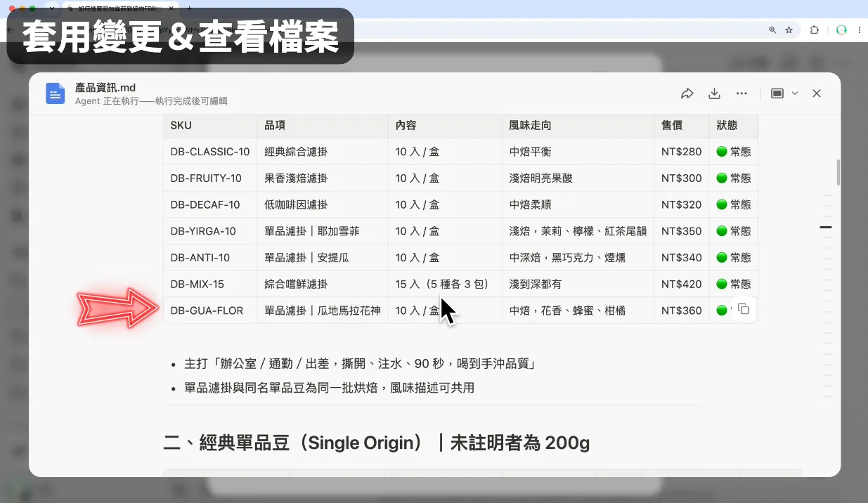
Task: Open the Chrome three-dot menu
Action: [859, 30]
